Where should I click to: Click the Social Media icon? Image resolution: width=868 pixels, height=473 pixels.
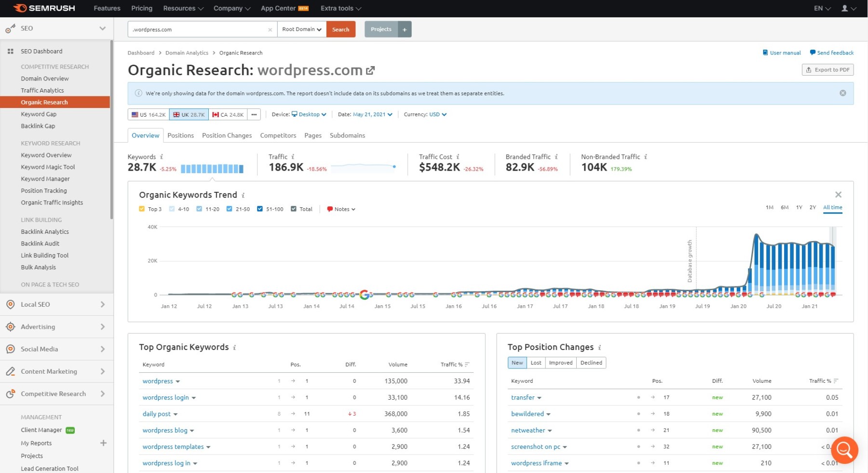(x=10, y=349)
